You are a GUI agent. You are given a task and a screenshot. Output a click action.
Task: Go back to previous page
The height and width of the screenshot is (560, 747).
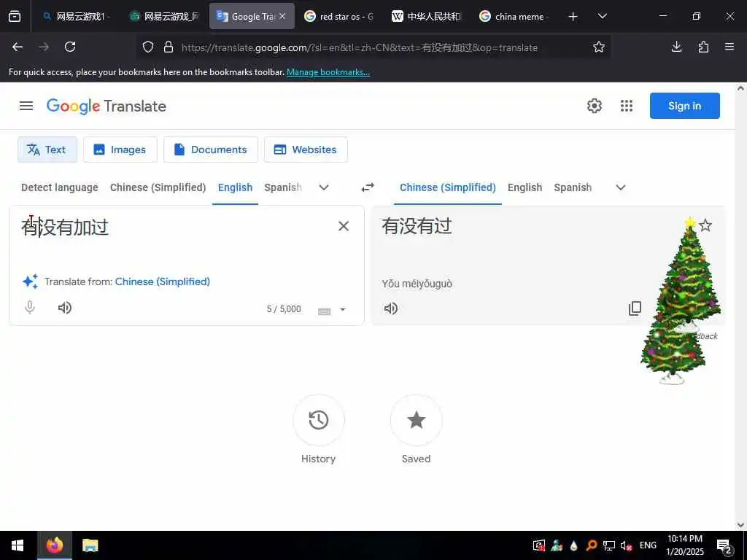[x=18, y=47]
